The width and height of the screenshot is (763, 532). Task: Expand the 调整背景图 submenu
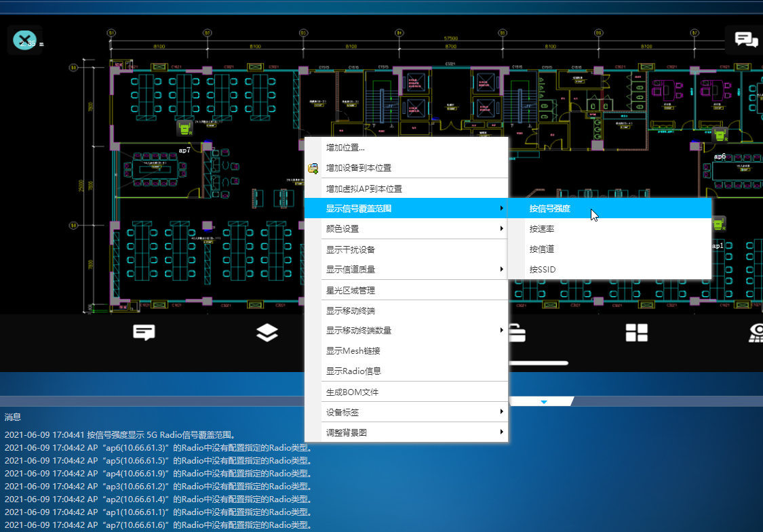[406, 432]
